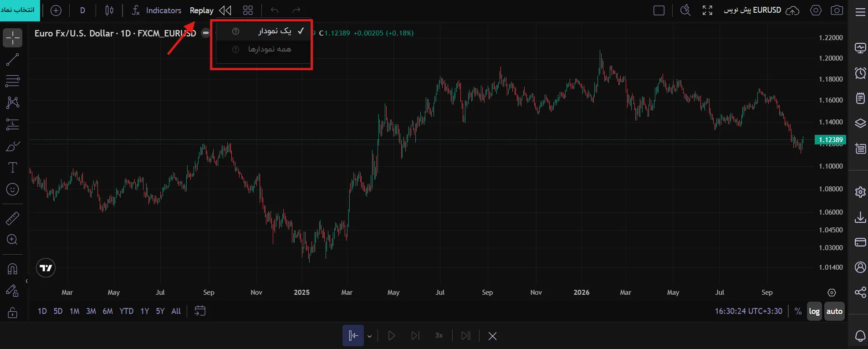
Task: Click the replay play button
Action: (391, 336)
